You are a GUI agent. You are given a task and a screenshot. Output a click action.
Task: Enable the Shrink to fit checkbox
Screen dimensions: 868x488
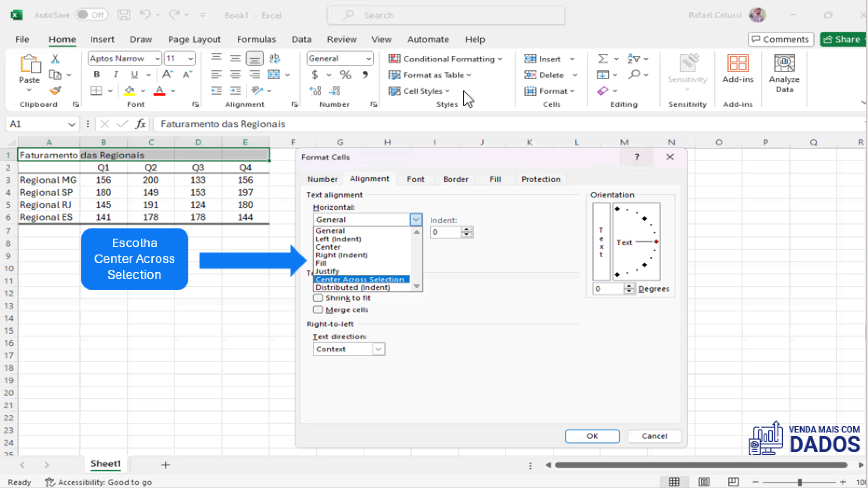coord(318,298)
